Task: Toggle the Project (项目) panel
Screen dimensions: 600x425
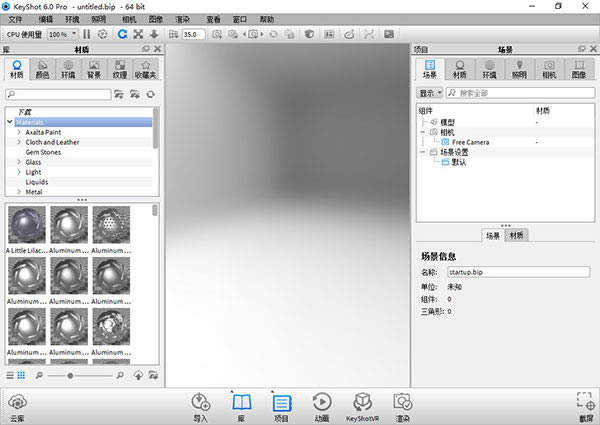Action: click(282, 407)
